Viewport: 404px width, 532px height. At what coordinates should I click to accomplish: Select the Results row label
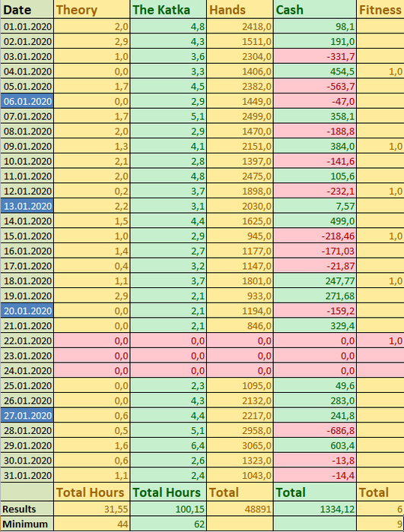click(x=27, y=509)
